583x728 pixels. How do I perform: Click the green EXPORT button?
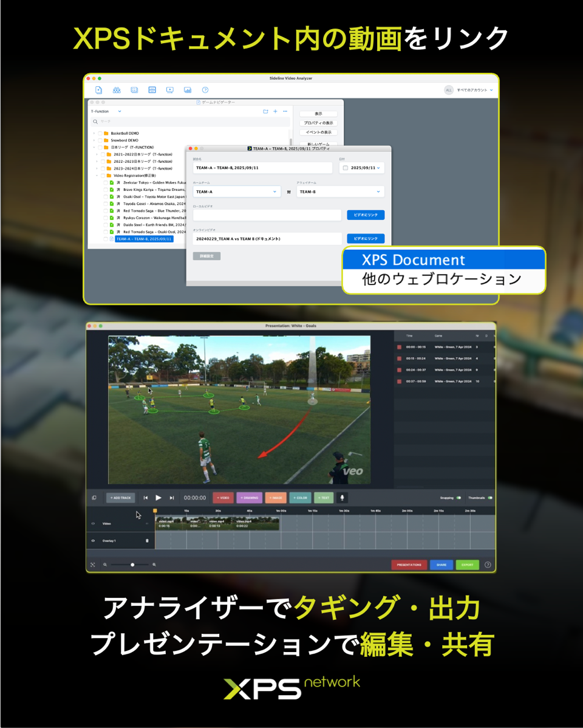tap(468, 565)
